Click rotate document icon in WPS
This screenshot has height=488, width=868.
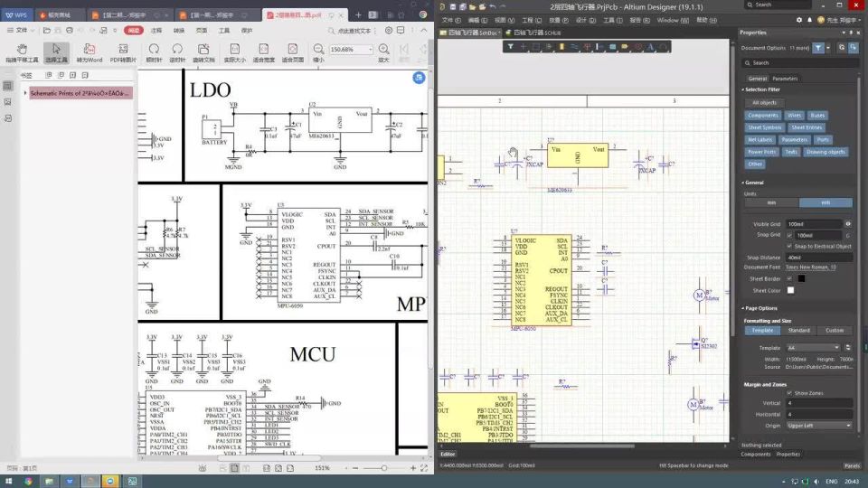(x=203, y=52)
